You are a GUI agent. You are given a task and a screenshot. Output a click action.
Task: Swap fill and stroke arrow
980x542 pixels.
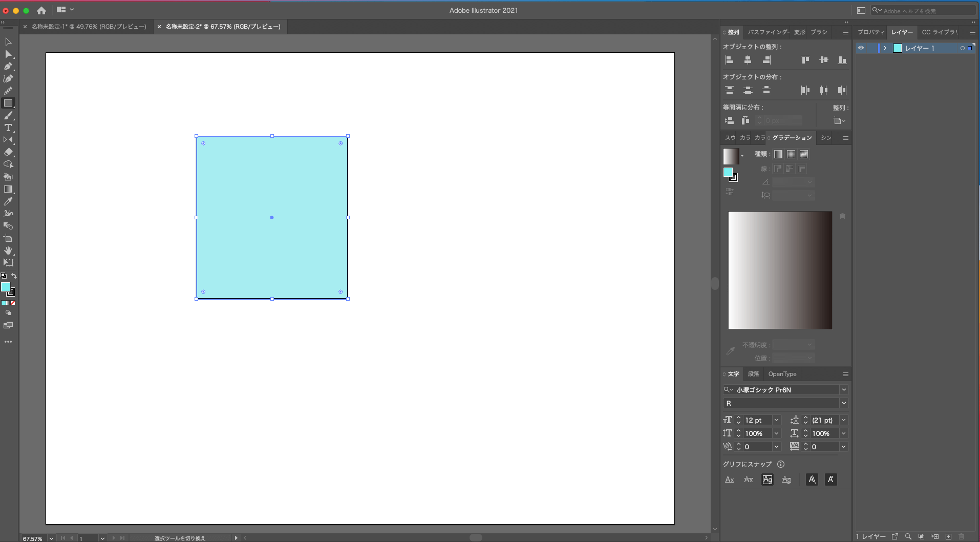14,276
